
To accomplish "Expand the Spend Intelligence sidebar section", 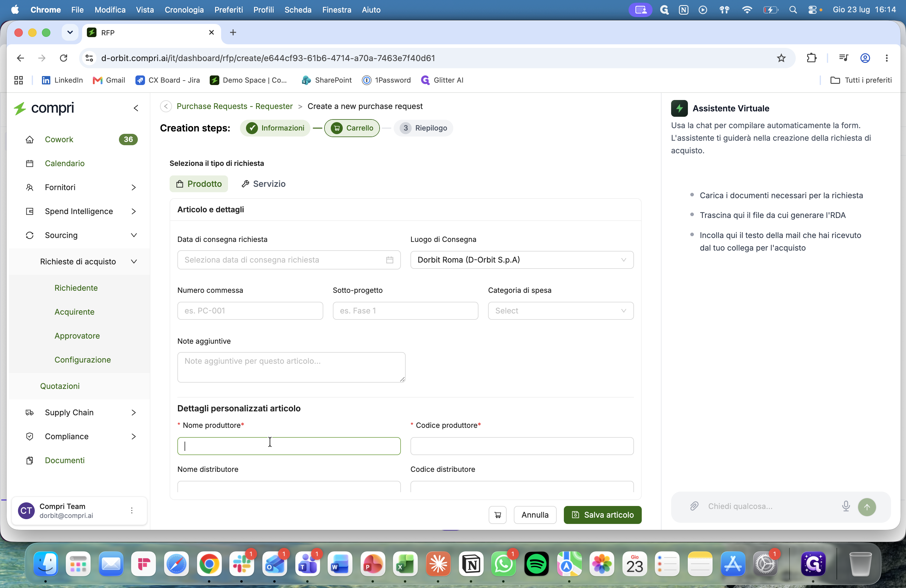I will (134, 211).
